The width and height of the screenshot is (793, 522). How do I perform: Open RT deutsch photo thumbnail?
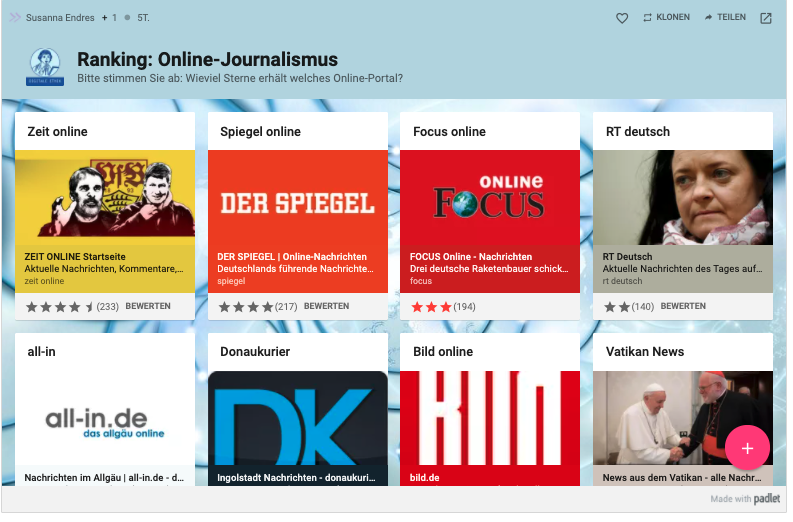(683, 198)
